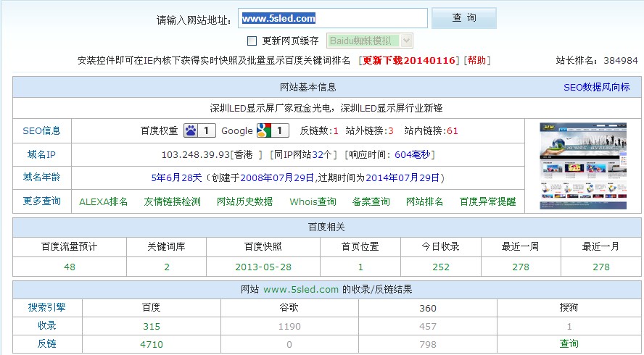Click the 百度流量预计 value 48
644x355 pixels.
(70, 267)
